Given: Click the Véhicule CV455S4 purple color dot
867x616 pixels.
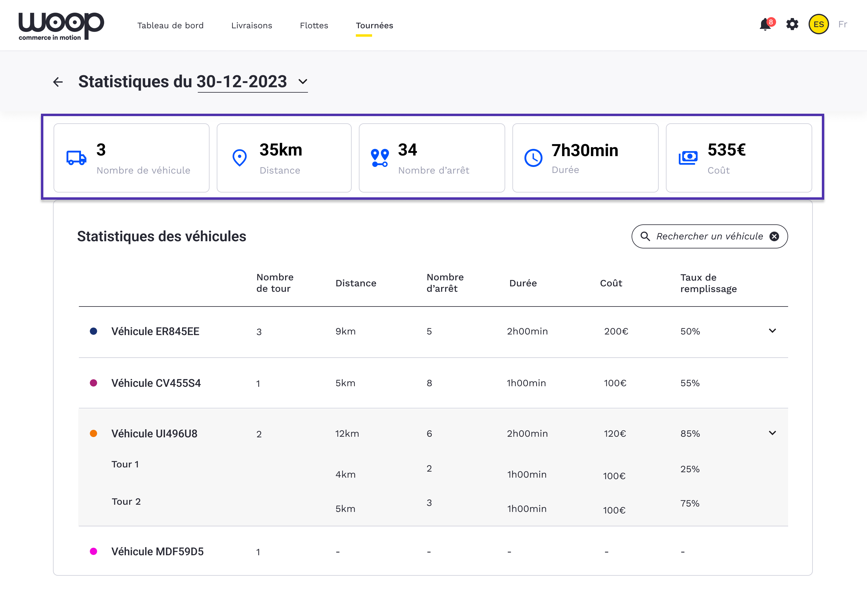Looking at the screenshot, I should click(93, 383).
